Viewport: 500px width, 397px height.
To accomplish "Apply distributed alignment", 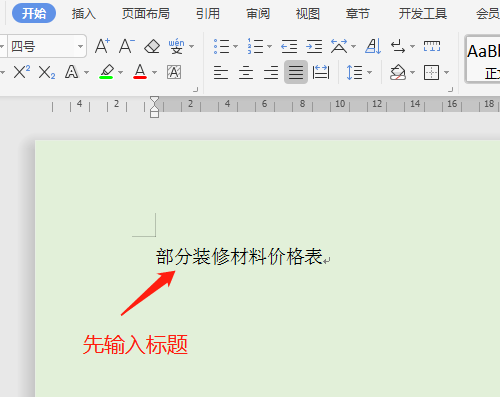I will [321, 72].
